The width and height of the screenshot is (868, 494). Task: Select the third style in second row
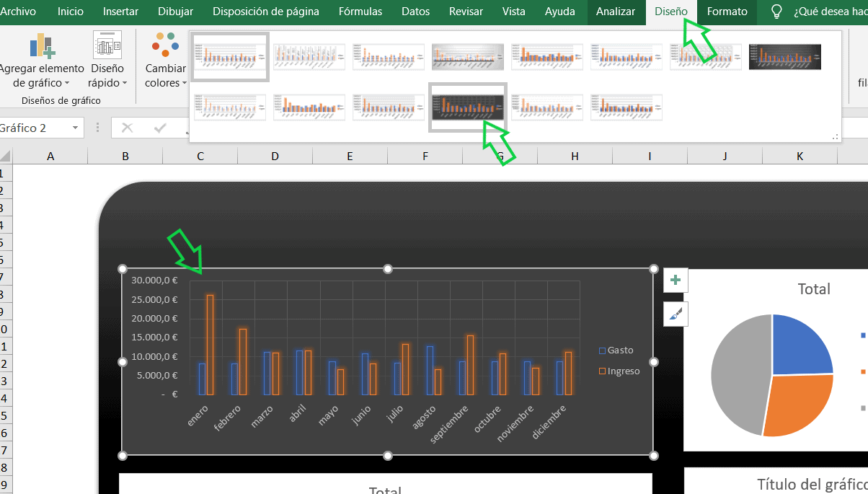(389, 107)
